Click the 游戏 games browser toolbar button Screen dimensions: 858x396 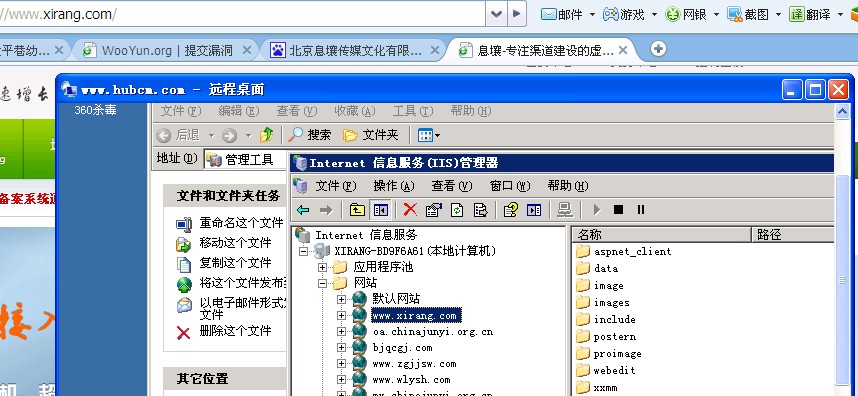pos(624,14)
